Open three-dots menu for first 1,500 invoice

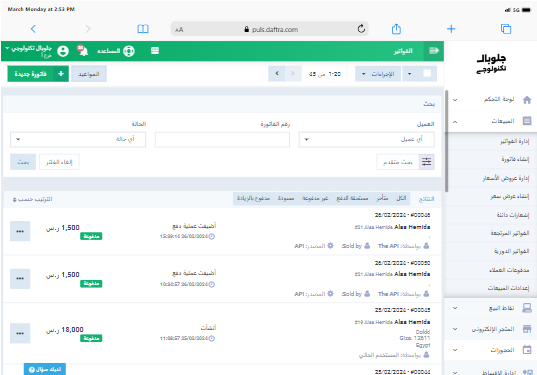(x=20, y=231)
